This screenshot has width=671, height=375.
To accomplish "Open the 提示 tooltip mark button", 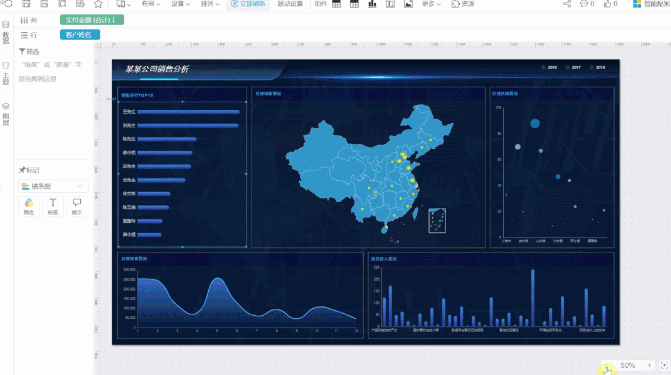I will 77,206.
